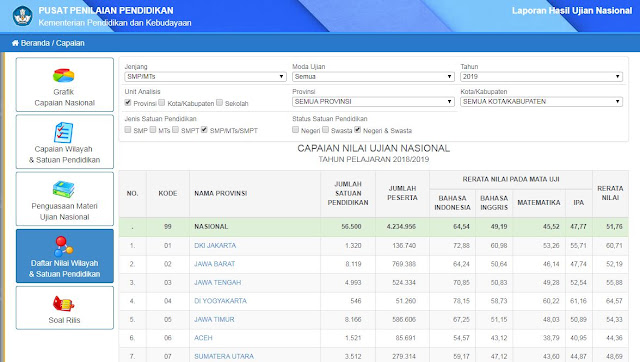Click national participant count 4.234.956
This screenshot has width=640, height=362.
(x=401, y=227)
